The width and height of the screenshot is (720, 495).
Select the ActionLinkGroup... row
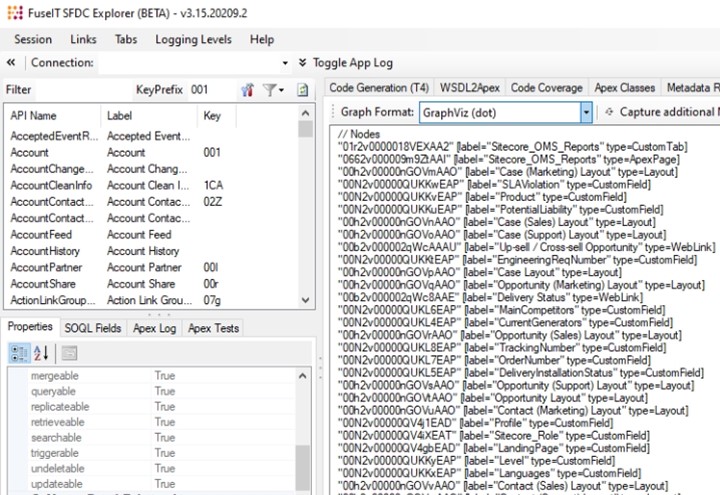point(152,300)
